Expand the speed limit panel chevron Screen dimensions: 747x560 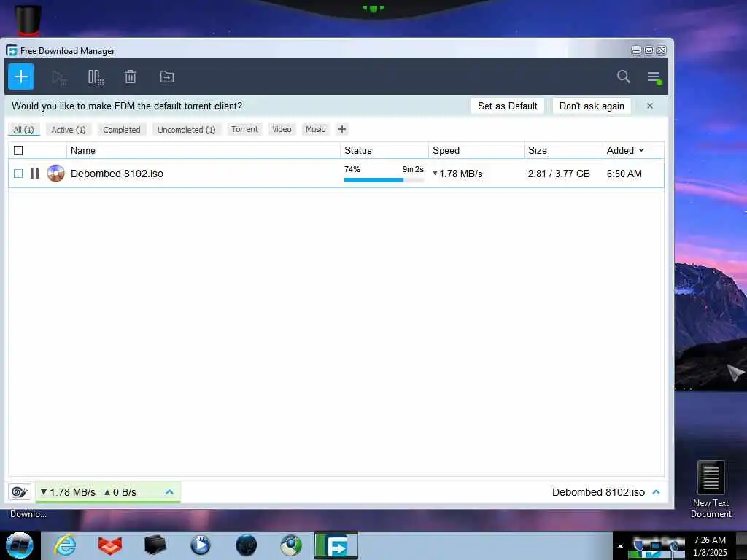169,492
